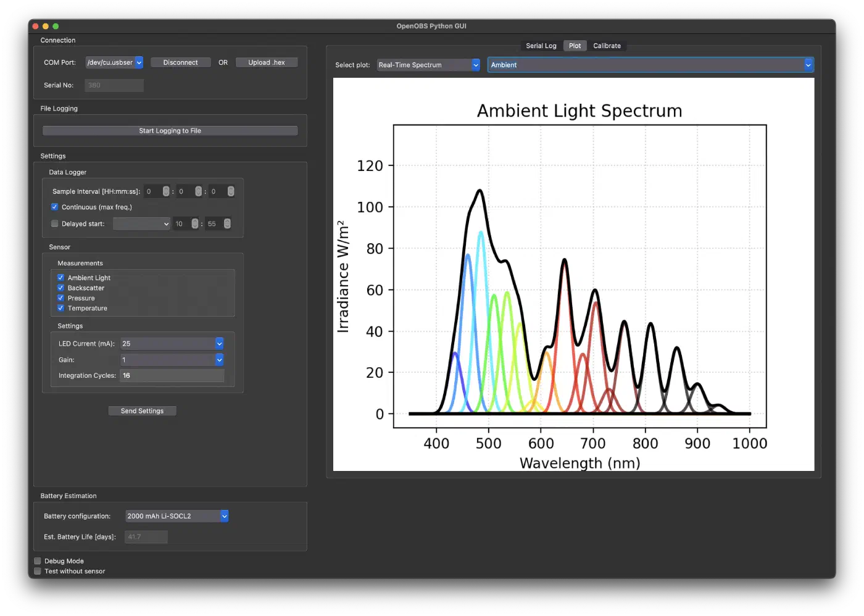
Task: Click the Delayed start hour stepper
Action: pyautogui.click(x=195, y=223)
